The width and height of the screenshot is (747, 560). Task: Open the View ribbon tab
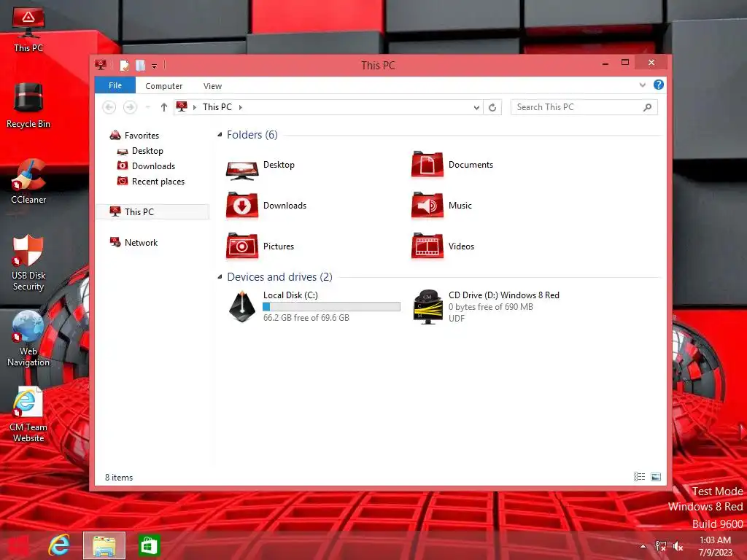pyautogui.click(x=212, y=86)
